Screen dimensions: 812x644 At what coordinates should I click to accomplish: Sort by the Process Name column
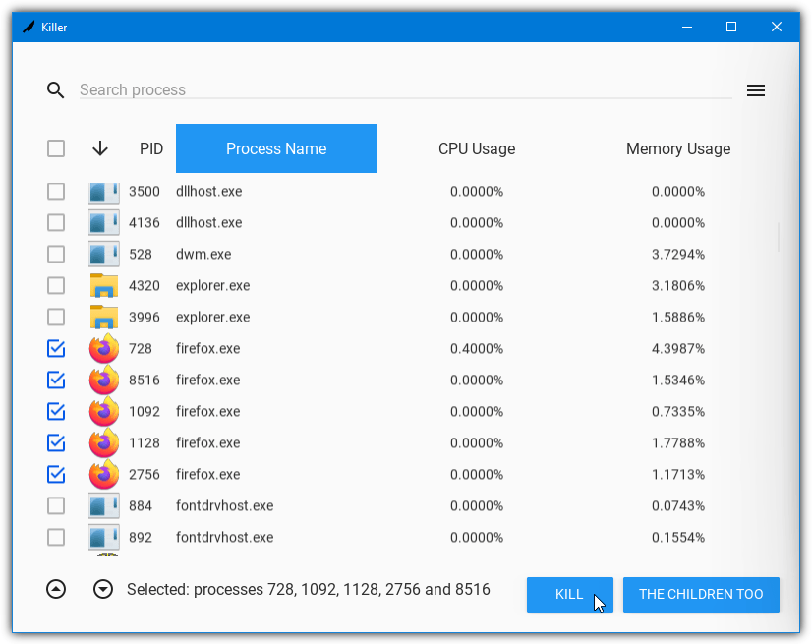pos(276,148)
